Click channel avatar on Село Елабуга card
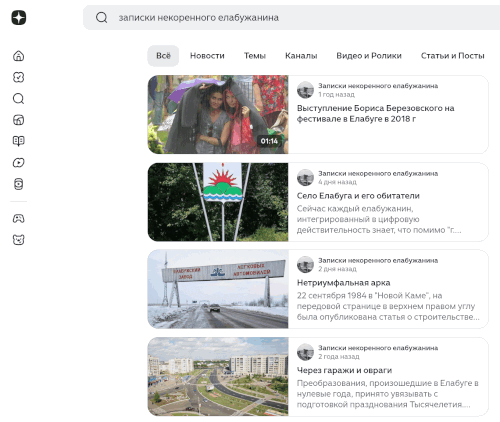This screenshot has height=422, width=500. 305,178
